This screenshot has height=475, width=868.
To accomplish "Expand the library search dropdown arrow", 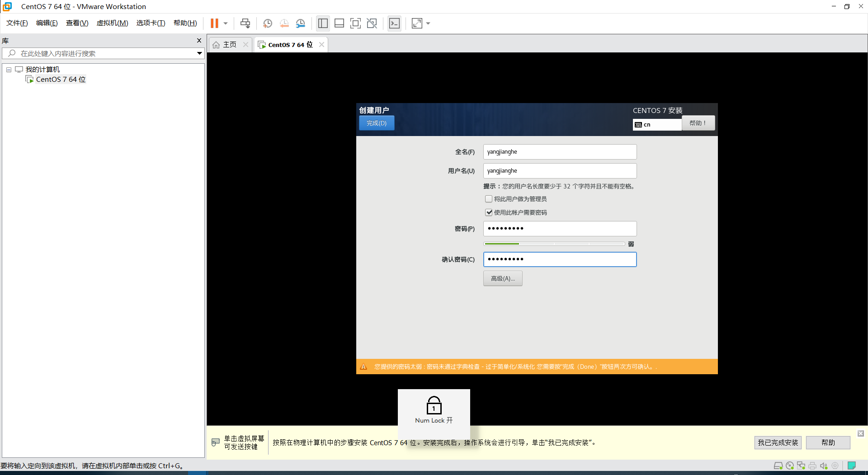I will [x=199, y=53].
